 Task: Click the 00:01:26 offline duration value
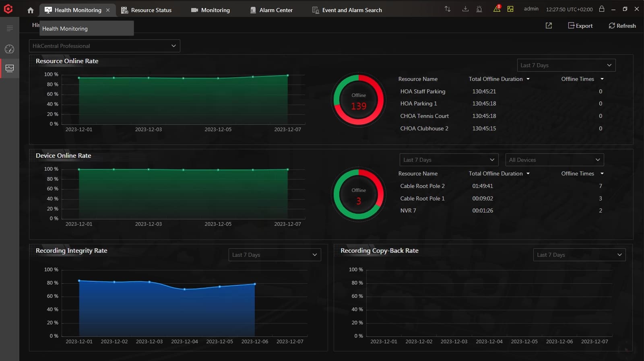pyautogui.click(x=483, y=210)
